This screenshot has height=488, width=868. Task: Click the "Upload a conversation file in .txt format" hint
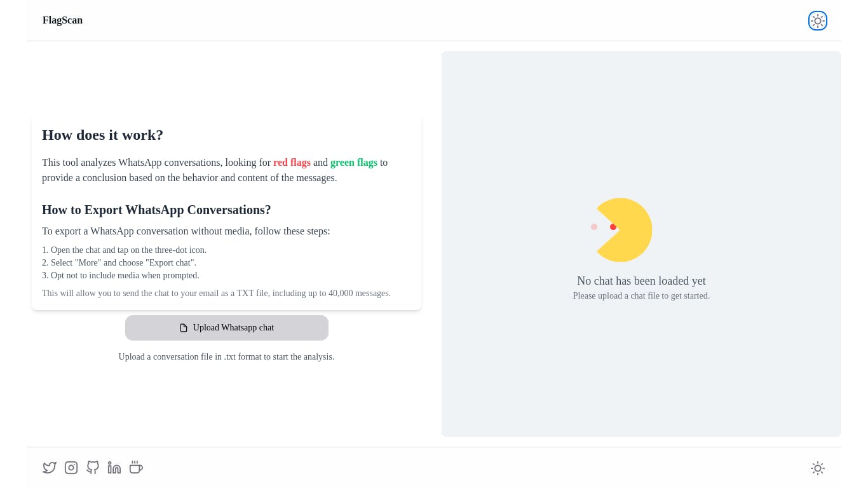click(x=226, y=357)
